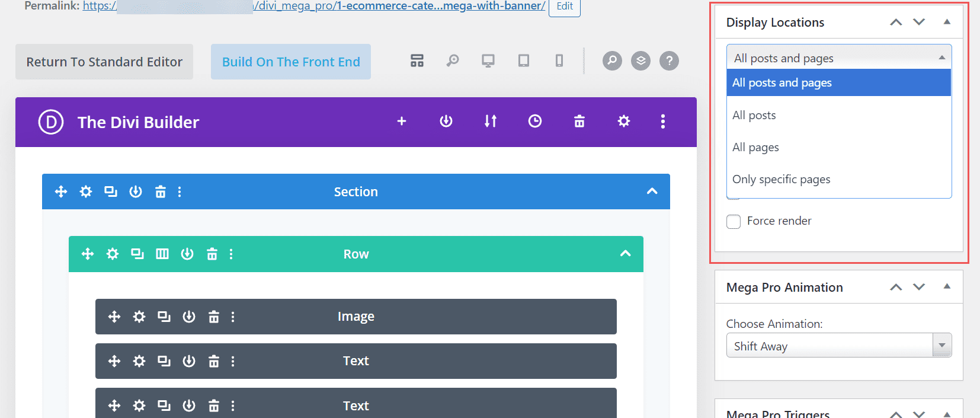This screenshot has width=980, height=418.
Task: Select 'Only specific pages' option
Action: click(781, 180)
